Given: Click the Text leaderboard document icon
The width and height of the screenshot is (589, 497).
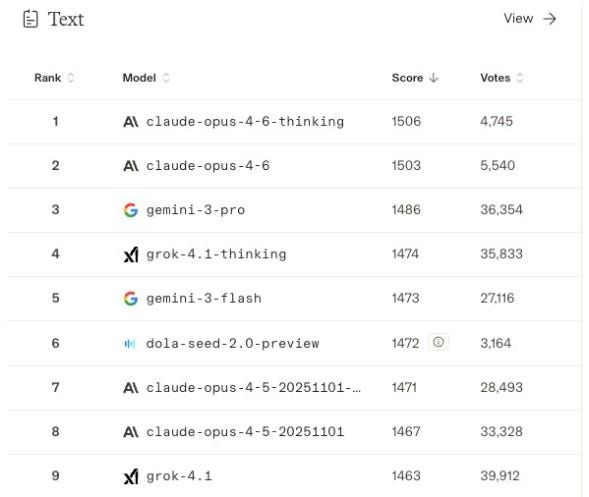Looking at the screenshot, I should [30, 19].
